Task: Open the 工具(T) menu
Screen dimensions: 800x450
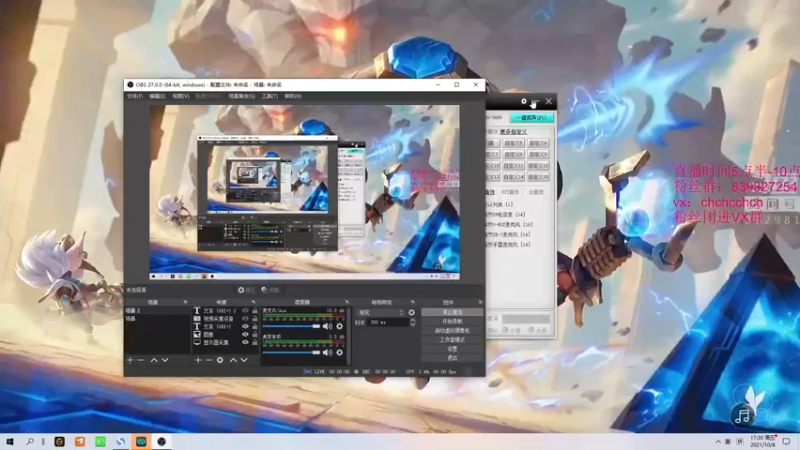Action: [x=269, y=96]
